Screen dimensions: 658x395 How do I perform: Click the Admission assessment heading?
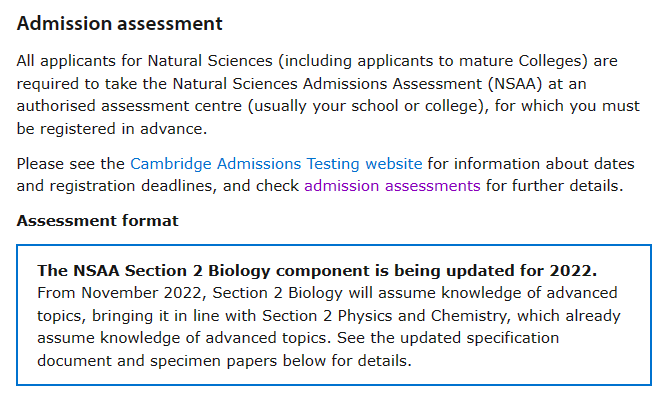[x=120, y=24]
